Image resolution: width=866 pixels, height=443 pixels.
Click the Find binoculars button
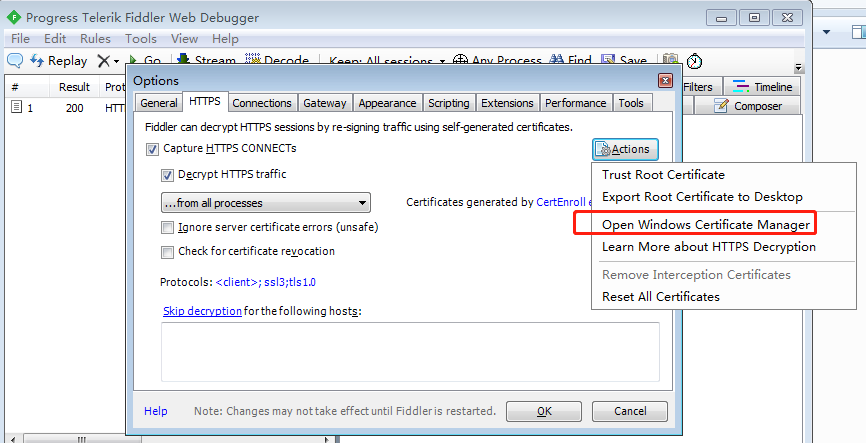pyautogui.click(x=571, y=61)
